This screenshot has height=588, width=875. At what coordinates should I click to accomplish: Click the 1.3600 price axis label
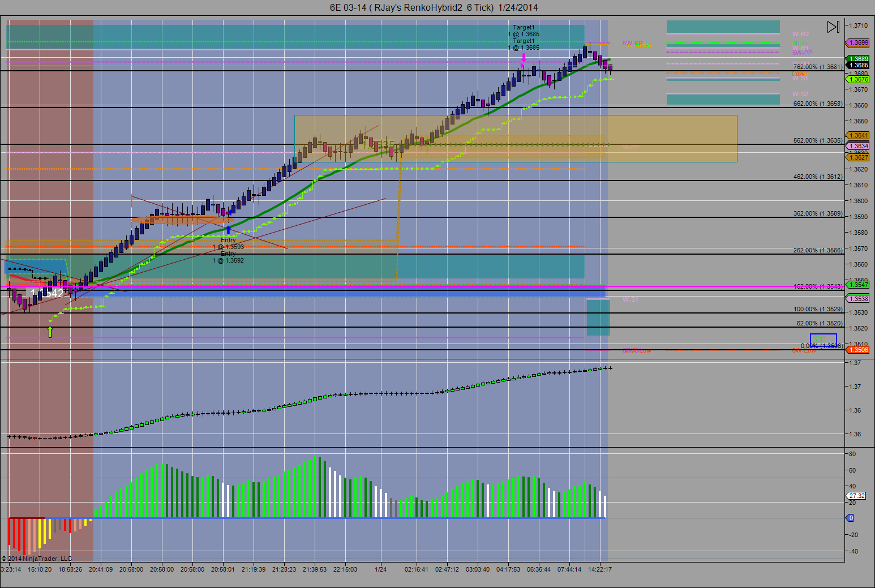coord(859,201)
